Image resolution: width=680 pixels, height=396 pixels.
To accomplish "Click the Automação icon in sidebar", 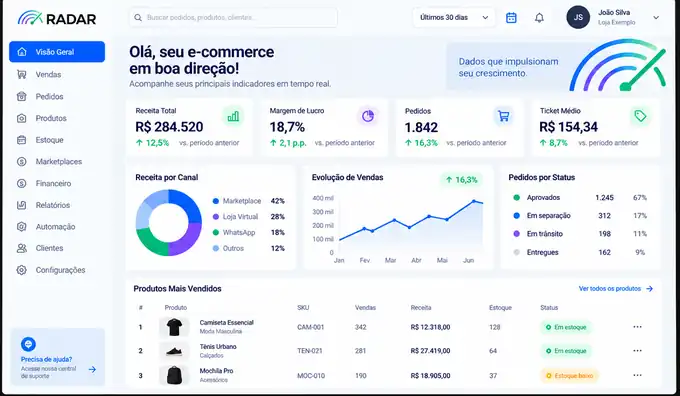I will [21, 226].
